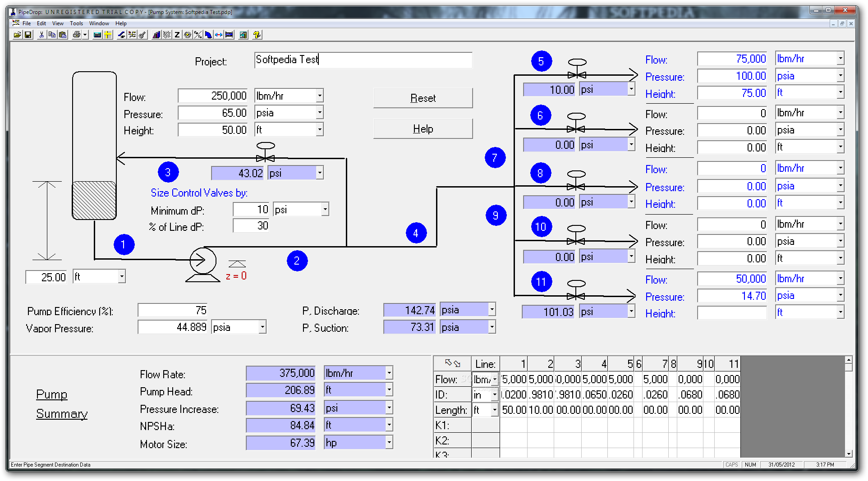Click the Reset button

point(423,98)
